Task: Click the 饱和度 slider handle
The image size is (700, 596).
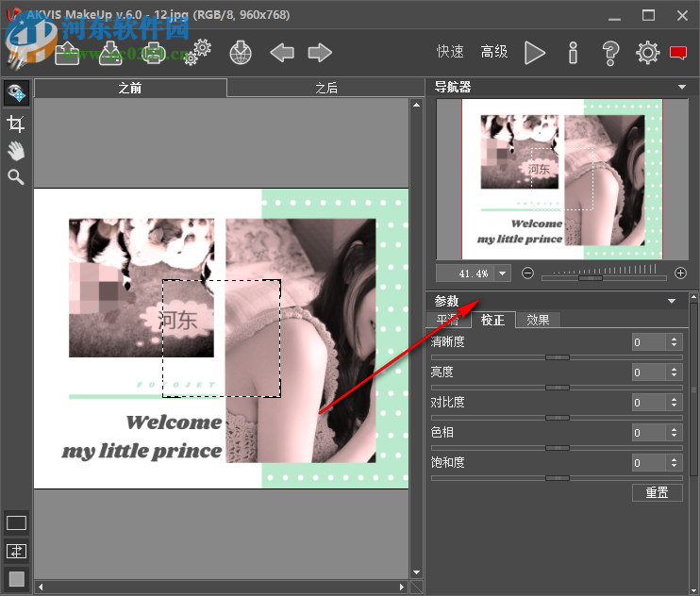Action: click(558, 478)
